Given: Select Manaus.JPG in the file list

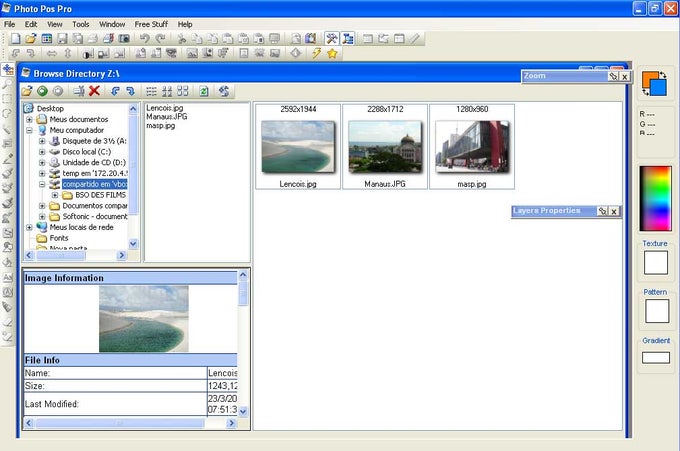Looking at the screenshot, I should click(x=167, y=117).
